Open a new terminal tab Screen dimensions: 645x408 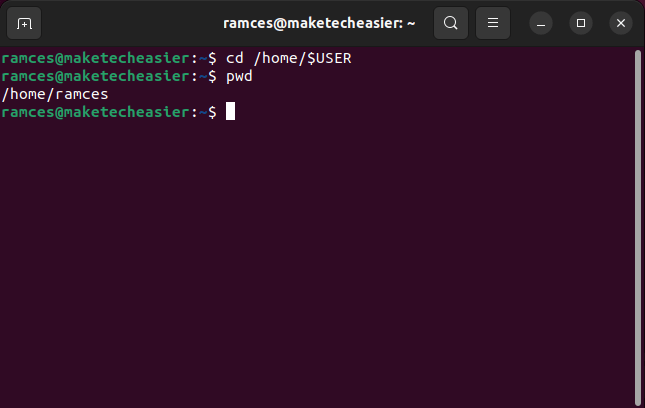point(24,23)
